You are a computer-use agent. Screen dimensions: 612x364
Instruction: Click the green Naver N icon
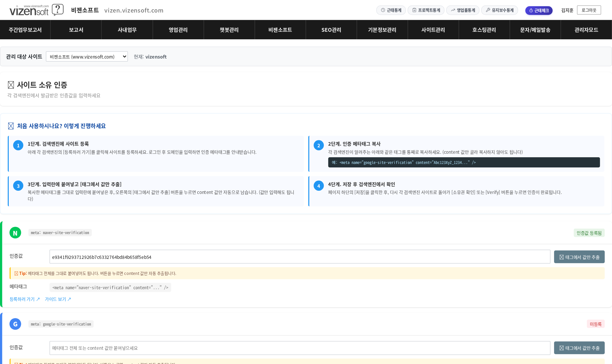15,233
